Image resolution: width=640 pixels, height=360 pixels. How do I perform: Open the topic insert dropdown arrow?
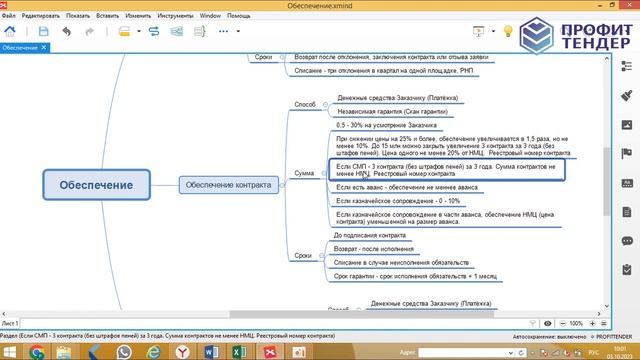[x=139, y=31]
